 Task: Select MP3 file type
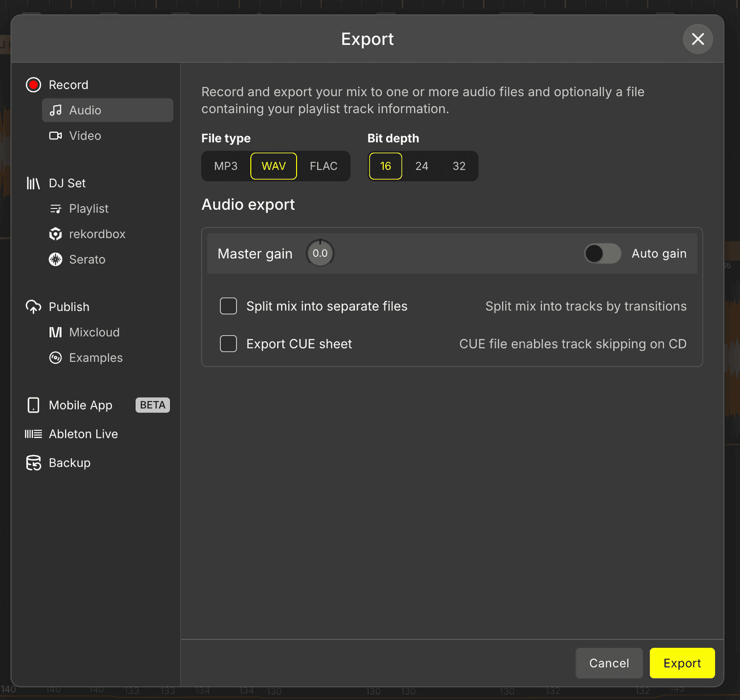[x=225, y=166]
